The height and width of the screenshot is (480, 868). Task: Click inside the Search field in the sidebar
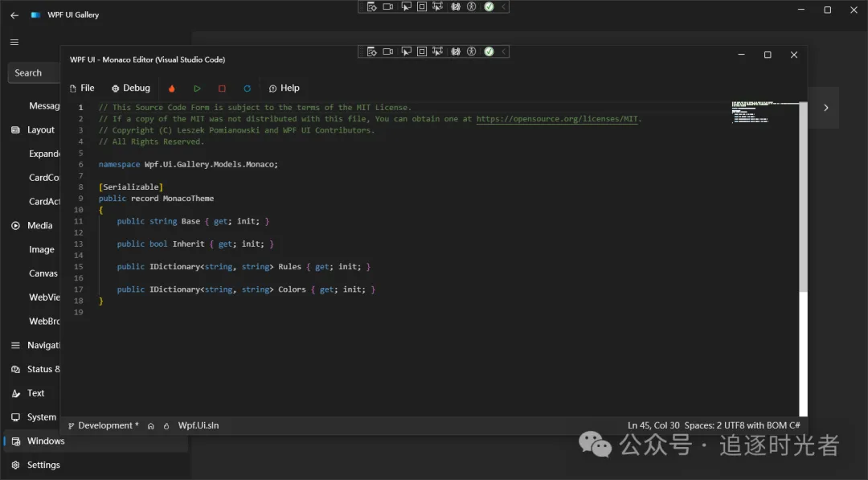pos(32,72)
